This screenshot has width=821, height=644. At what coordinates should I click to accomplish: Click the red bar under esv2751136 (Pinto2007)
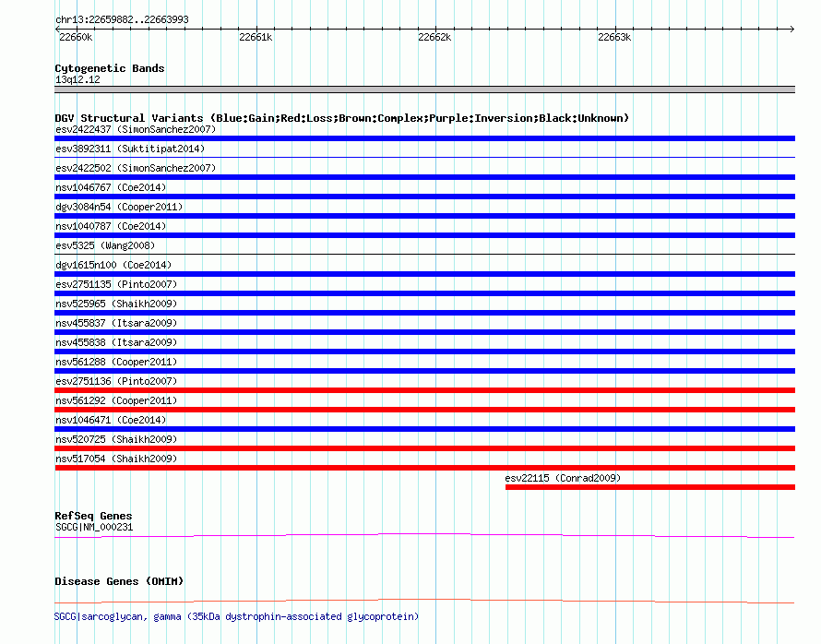point(424,390)
